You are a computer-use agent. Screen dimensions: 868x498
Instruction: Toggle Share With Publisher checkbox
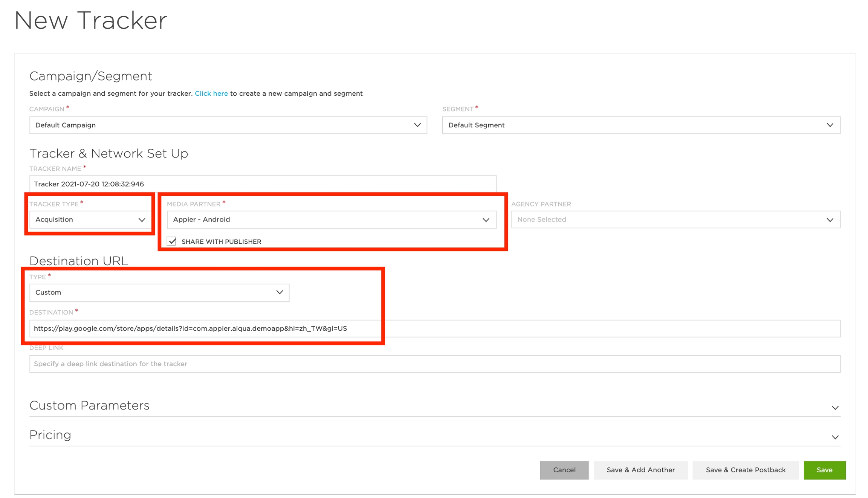(x=172, y=241)
